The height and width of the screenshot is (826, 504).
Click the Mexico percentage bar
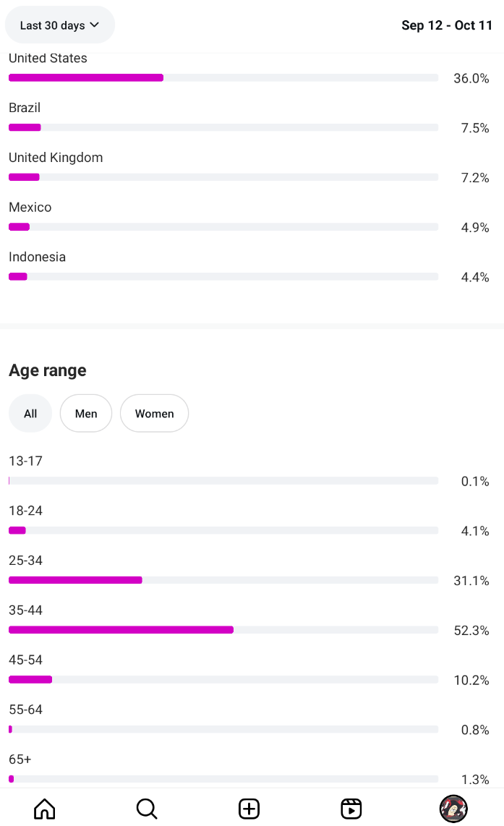(x=223, y=227)
